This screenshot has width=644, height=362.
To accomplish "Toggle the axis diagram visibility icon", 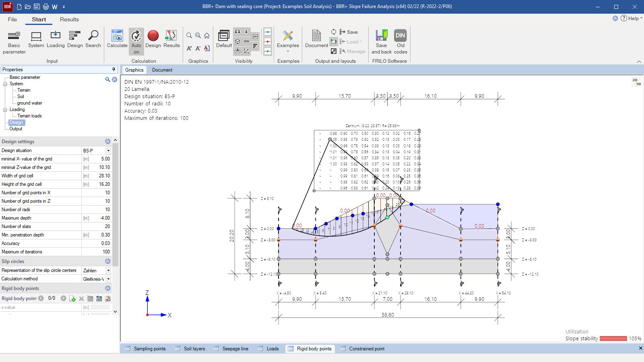I will 246,51.
